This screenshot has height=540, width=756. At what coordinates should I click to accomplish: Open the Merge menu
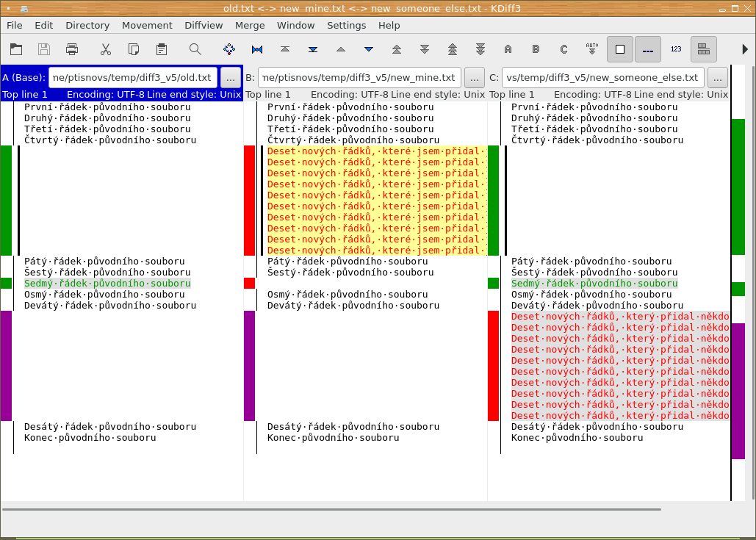(x=250, y=25)
